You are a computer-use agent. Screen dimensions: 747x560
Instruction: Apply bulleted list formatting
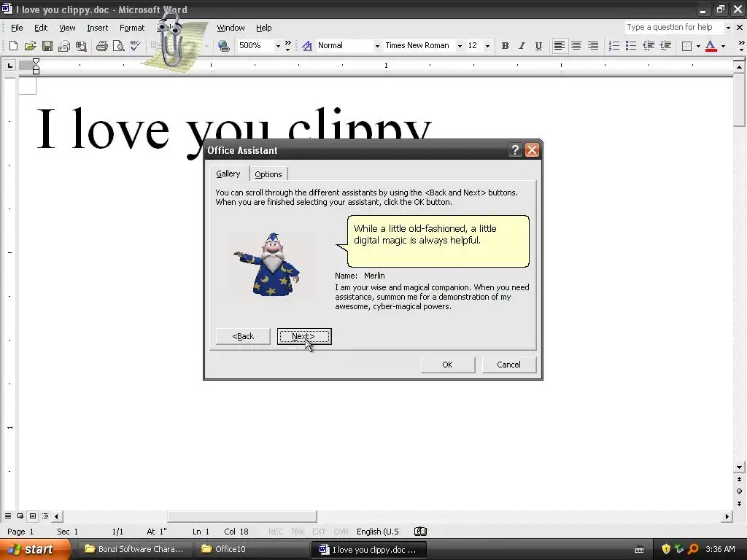[x=631, y=46]
